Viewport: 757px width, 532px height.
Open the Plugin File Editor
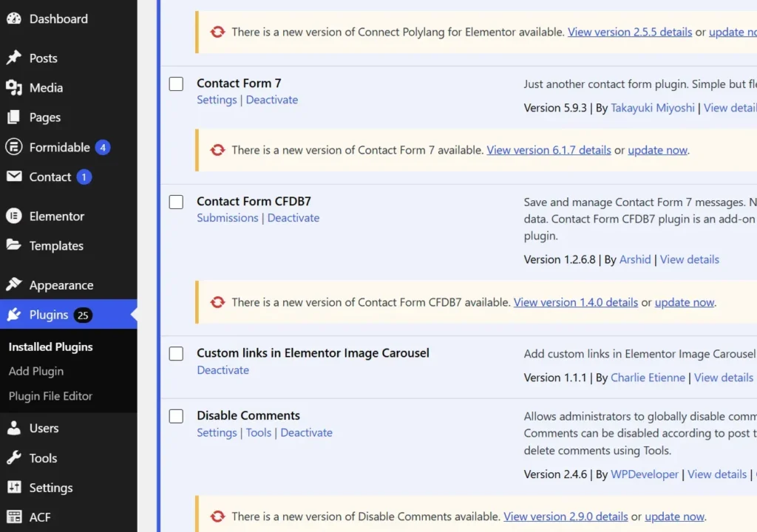tap(51, 396)
